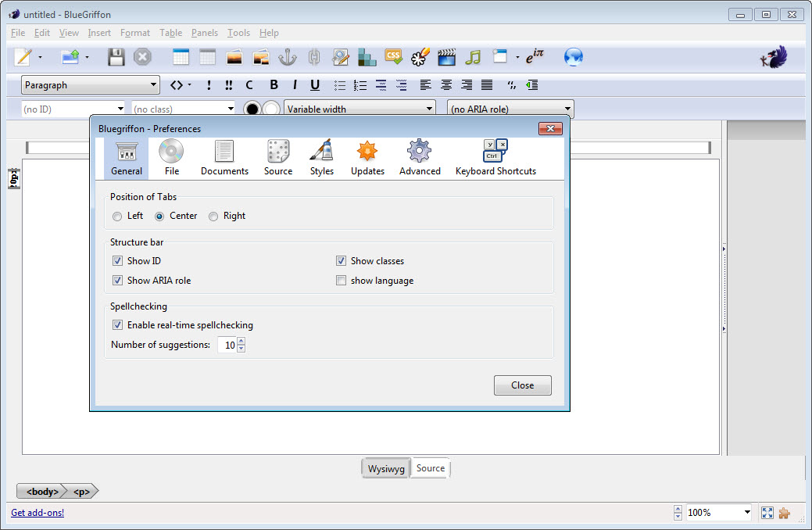Follow the Get add-ons link

(38, 513)
